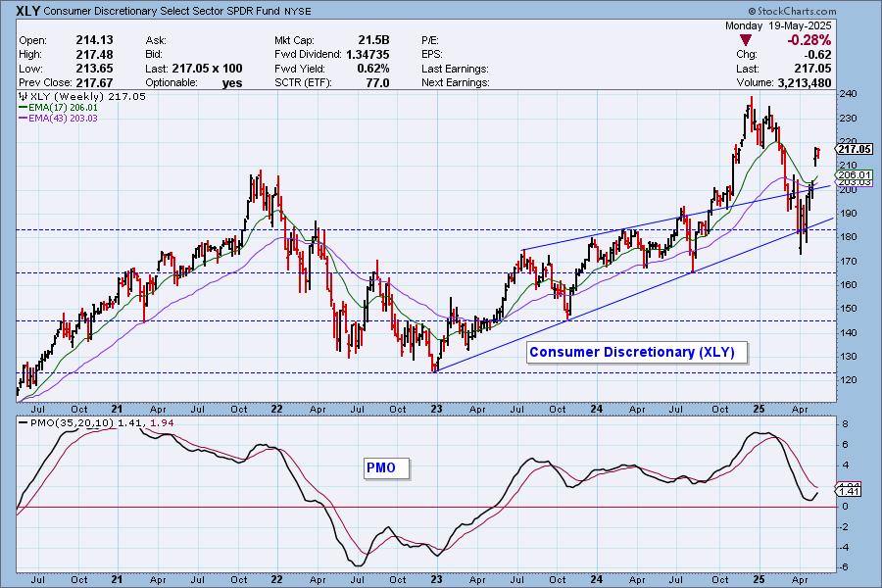Click the Volume value 3,213,480
The image size is (882, 588).
(804, 82)
